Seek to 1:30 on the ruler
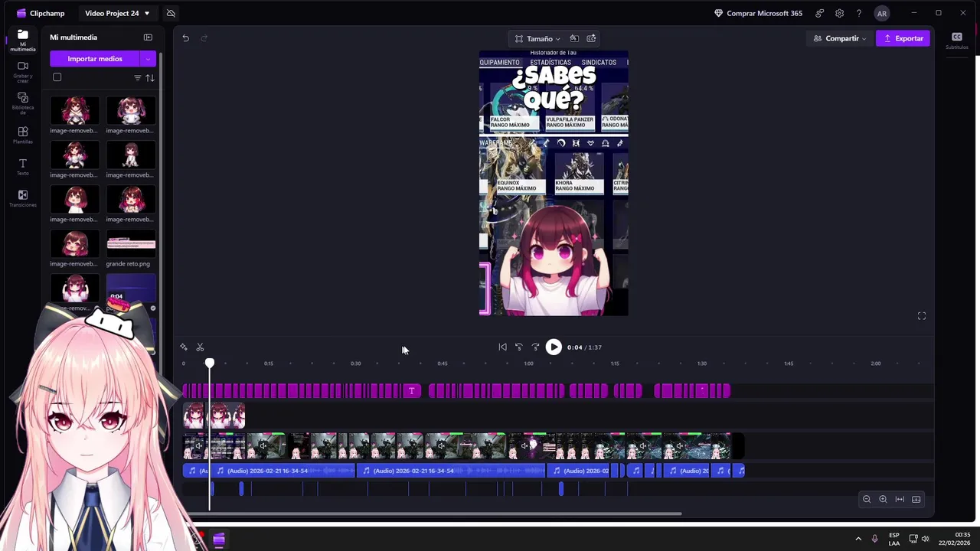This screenshot has height=551, width=980. pos(702,364)
